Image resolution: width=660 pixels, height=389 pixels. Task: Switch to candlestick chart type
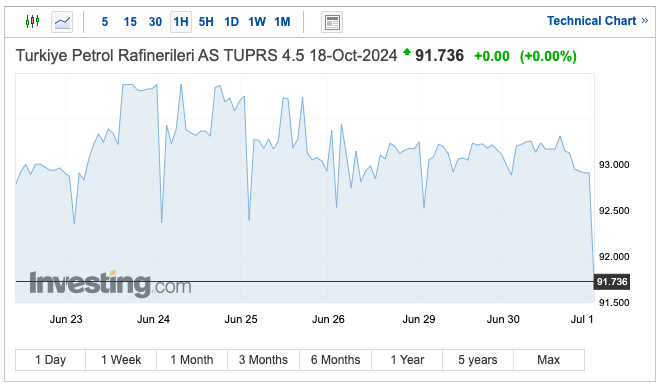[x=32, y=21]
